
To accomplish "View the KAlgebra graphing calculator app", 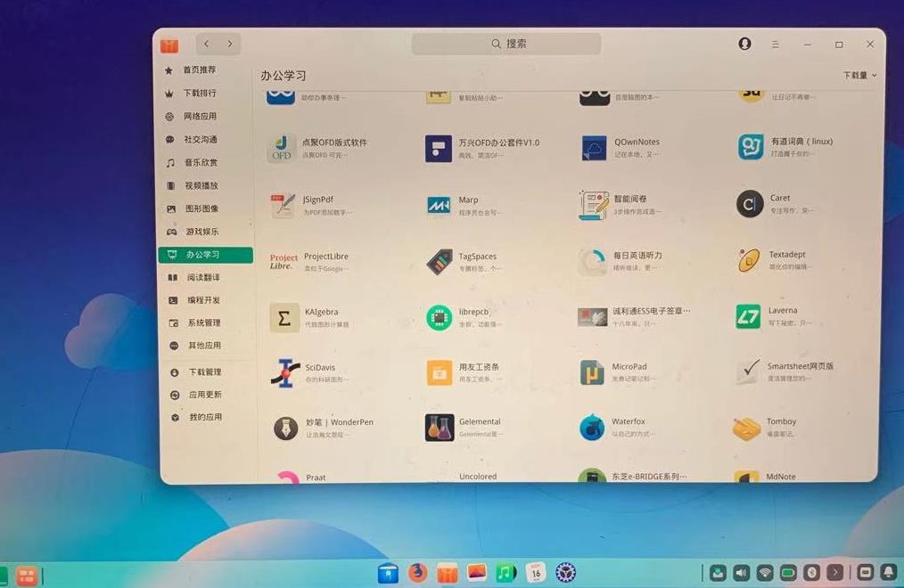I will (x=284, y=316).
